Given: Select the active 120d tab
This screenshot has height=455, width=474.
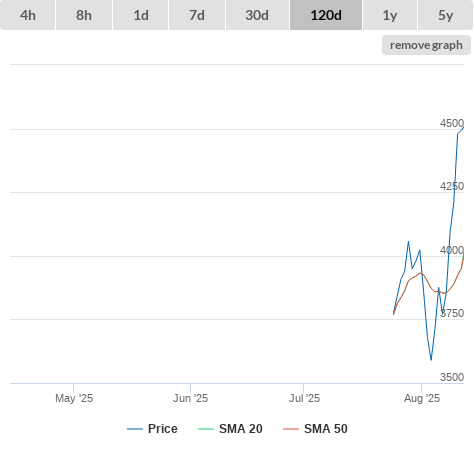Looking at the screenshot, I should (x=326, y=15).
